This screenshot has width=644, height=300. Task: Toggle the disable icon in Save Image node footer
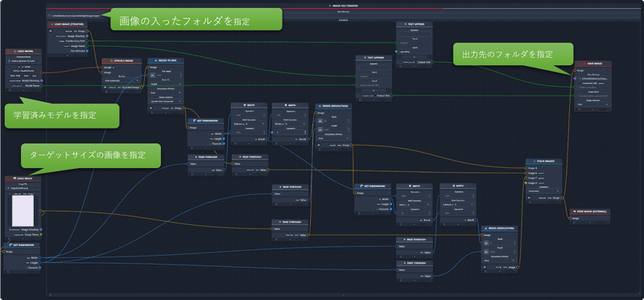579,109
